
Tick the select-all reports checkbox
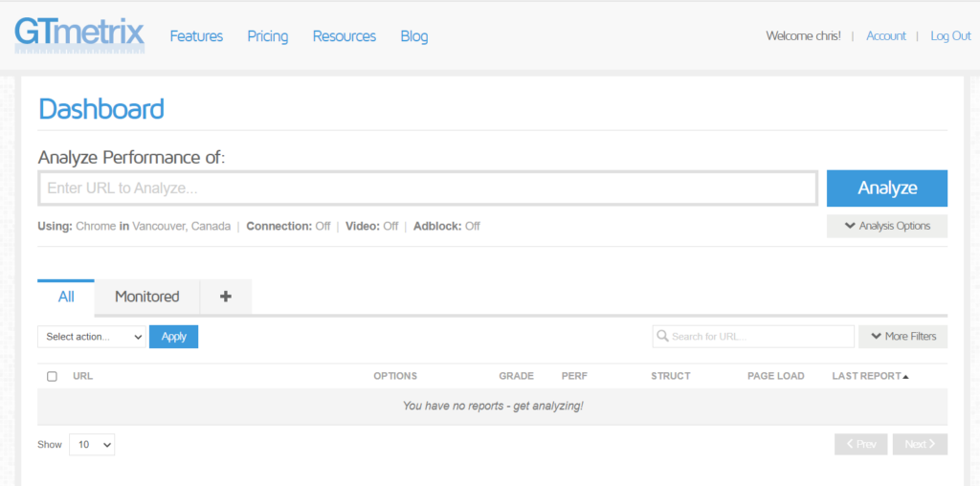[x=53, y=376]
